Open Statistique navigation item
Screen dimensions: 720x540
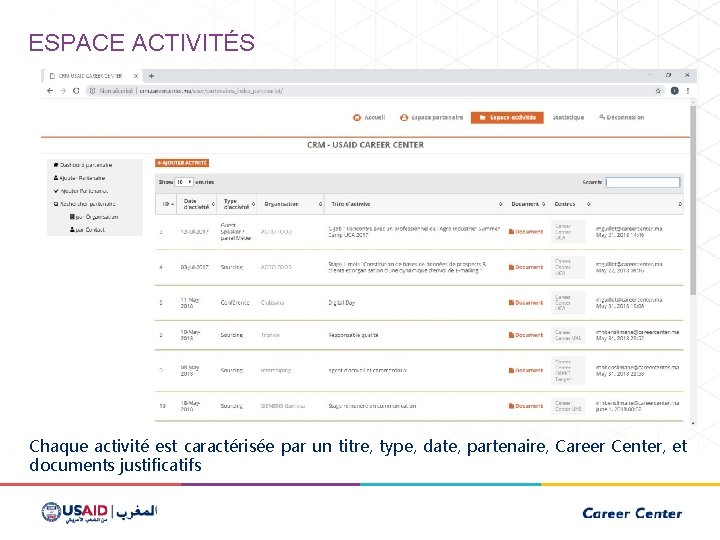point(568,118)
